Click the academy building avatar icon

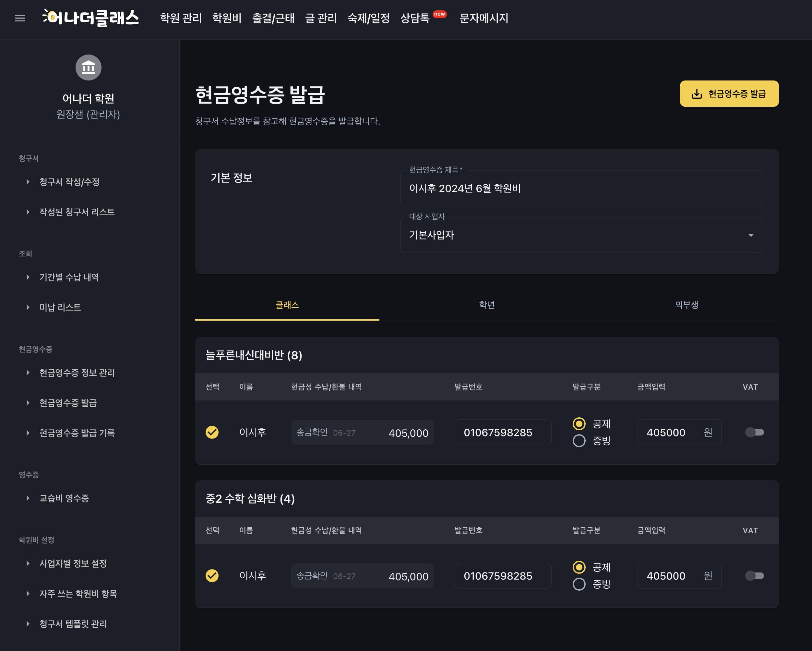point(89,68)
